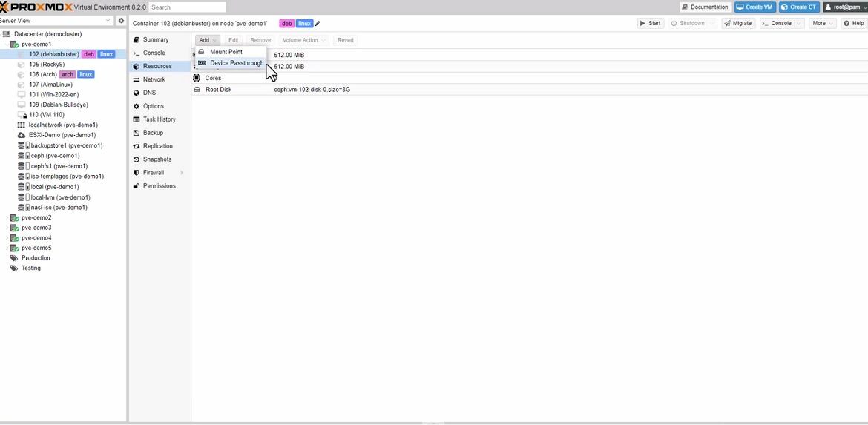The image size is (868, 425).
Task: Open the Snapshots tab
Action: click(160, 159)
